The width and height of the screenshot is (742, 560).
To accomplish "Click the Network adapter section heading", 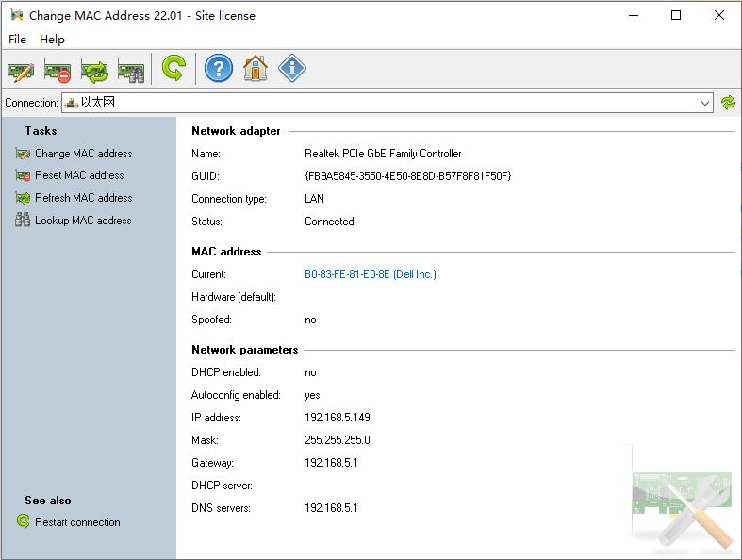I will coord(236,131).
